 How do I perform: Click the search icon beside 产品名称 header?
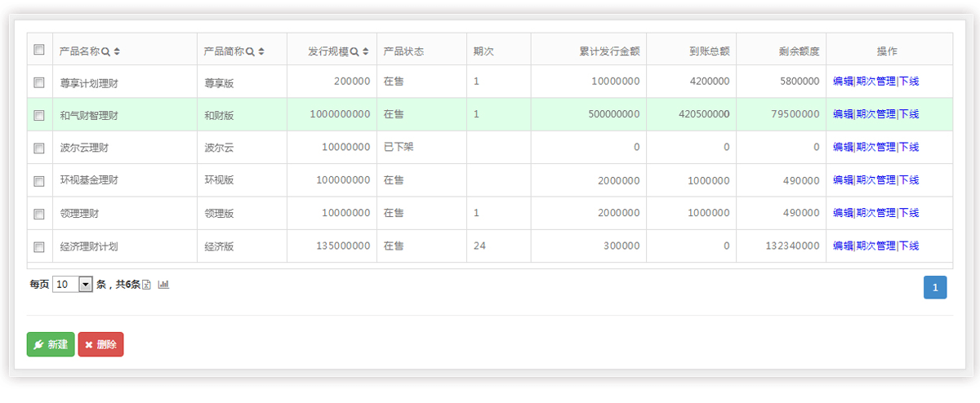click(x=105, y=51)
